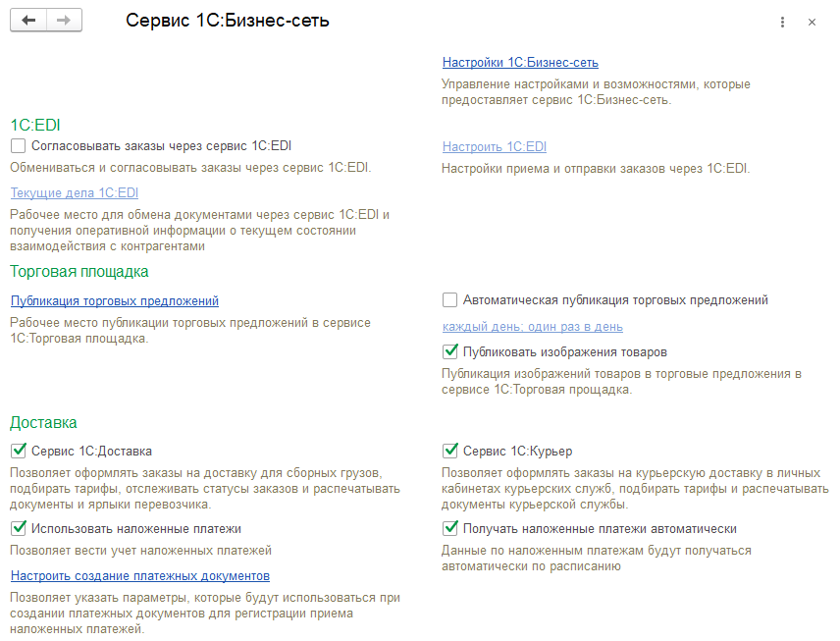This screenshot has height=641, width=840.
Task: Enable Автоматическая публикация торговых предложений checkbox
Action: pyautogui.click(x=450, y=300)
